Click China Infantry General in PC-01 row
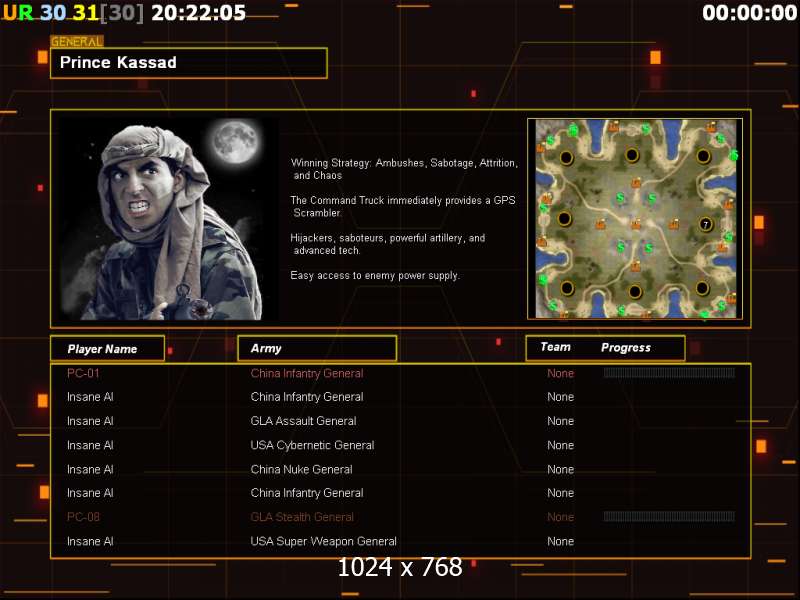 tap(307, 373)
